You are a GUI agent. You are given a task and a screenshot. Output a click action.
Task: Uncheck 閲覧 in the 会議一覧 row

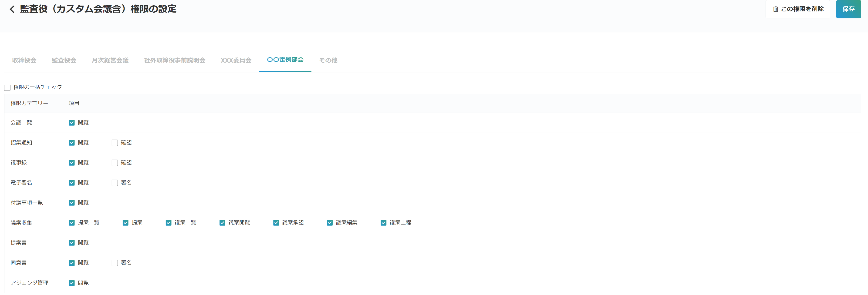(72, 123)
